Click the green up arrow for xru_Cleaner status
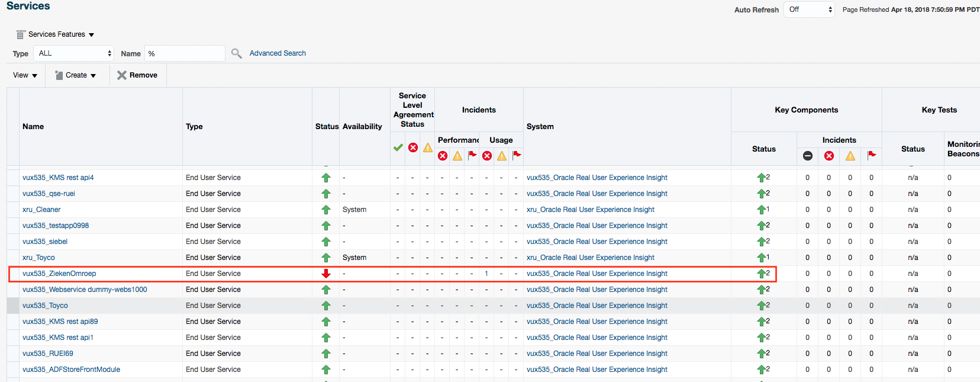 click(325, 210)
